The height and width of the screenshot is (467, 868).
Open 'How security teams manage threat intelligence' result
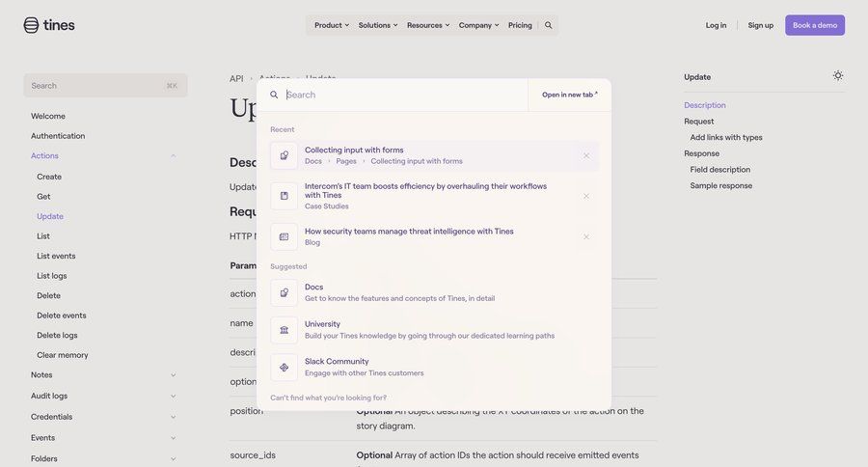[435, 236]
